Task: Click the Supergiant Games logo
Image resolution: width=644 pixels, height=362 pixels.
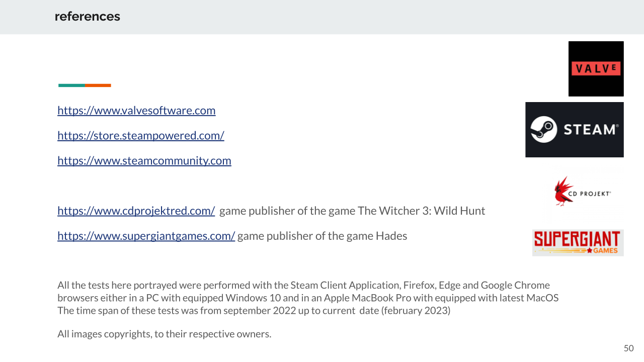Action: tap(578, 243)
